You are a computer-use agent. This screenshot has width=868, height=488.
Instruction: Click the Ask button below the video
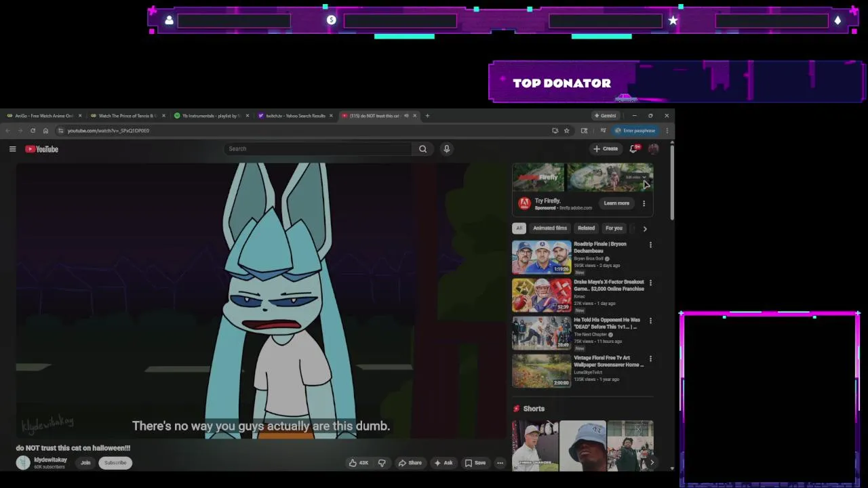click(x=443, y=463)
